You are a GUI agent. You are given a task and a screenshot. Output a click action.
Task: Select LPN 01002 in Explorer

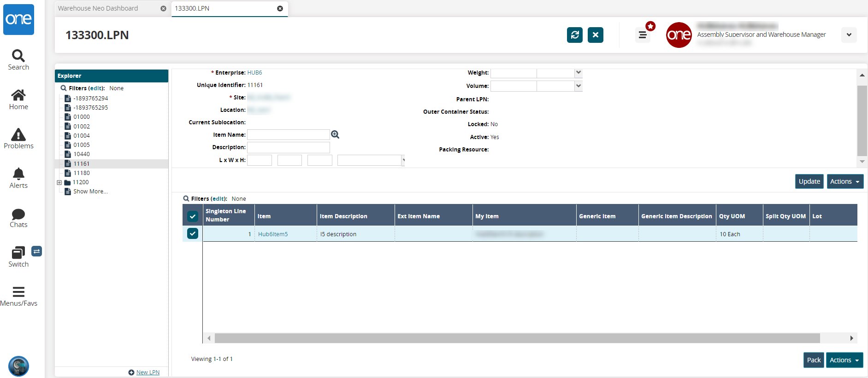[x=82, y=126]
